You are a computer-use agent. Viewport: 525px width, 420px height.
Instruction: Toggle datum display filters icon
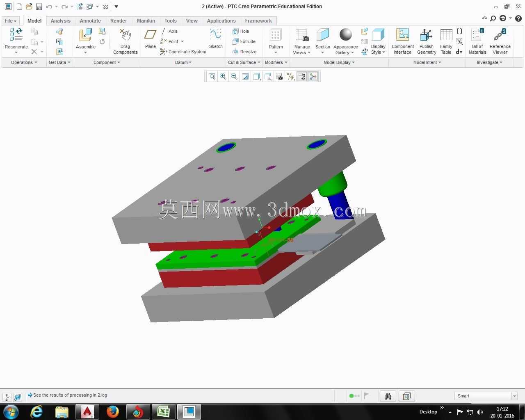pyautogui.click(x=290, y=76)
